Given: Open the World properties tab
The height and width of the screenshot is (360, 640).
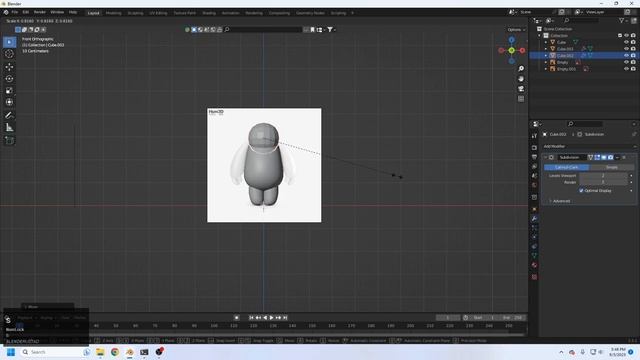Looking at the screenshot, I should pyautogui.click(x=534, y=185).
